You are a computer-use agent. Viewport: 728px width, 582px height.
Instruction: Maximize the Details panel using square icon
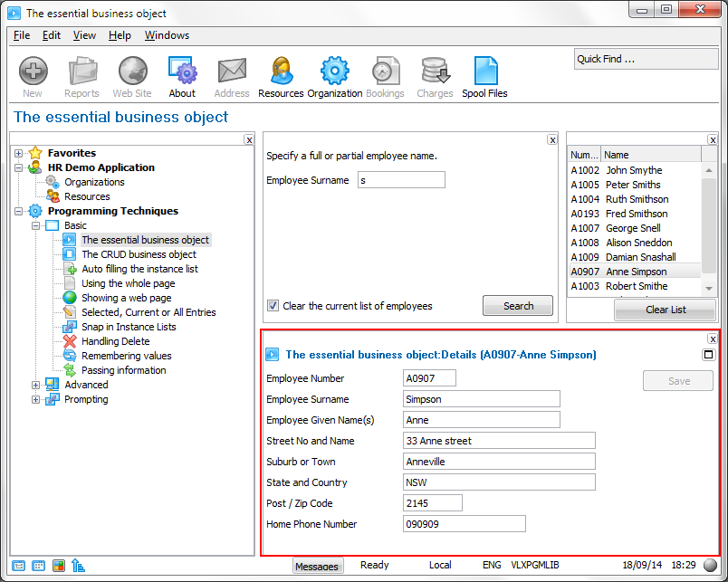click(x=708, y=355)
